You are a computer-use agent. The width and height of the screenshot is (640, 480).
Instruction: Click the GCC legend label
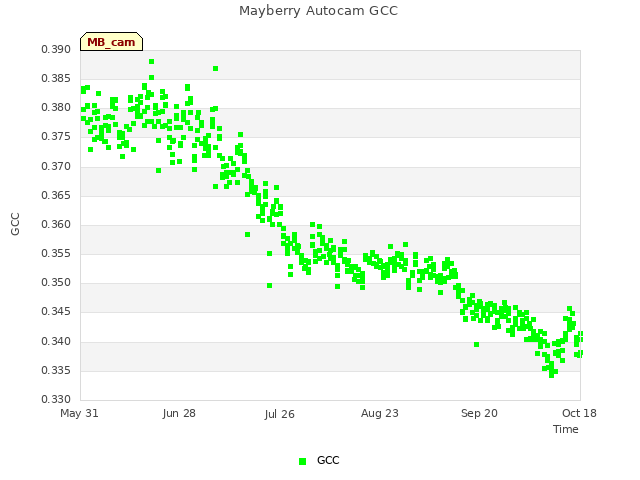(x=328, y=460)
